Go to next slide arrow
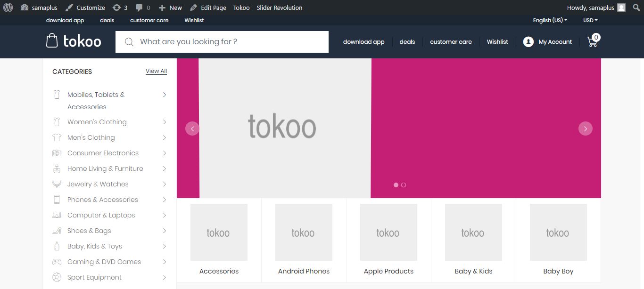Viewport: 644px width, 289px height. click(x=586, y=128)
